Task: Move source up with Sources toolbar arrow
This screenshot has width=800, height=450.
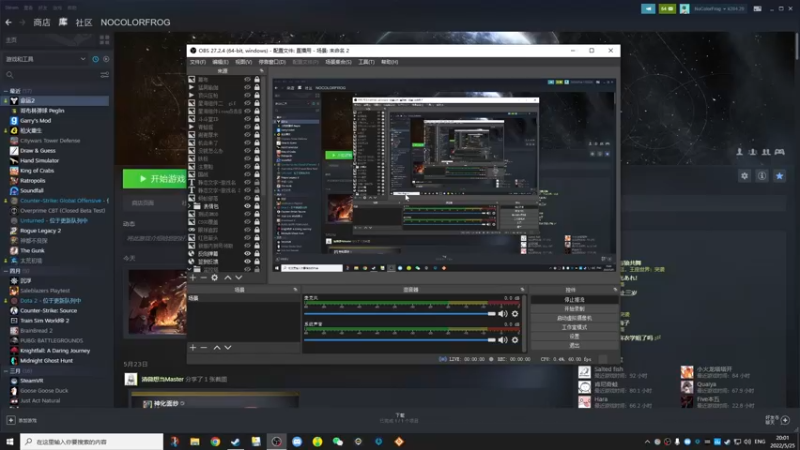Action: 228,278
